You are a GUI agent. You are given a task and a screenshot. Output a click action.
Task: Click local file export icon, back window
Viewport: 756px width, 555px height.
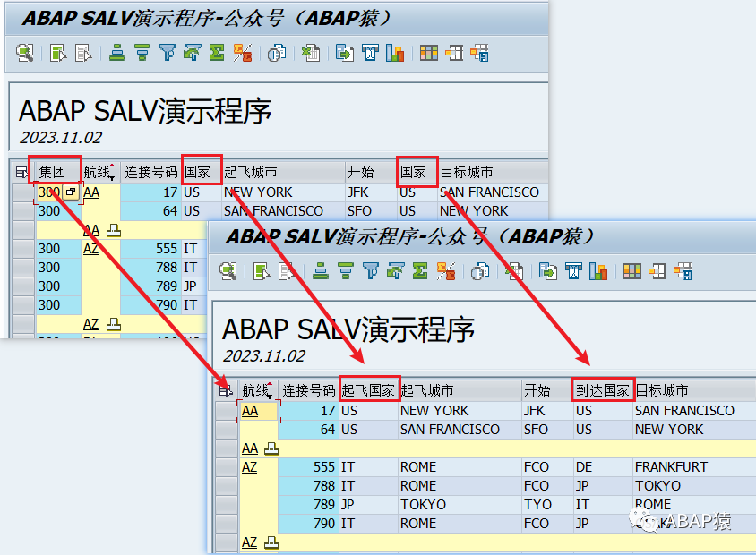pos(345,53)
